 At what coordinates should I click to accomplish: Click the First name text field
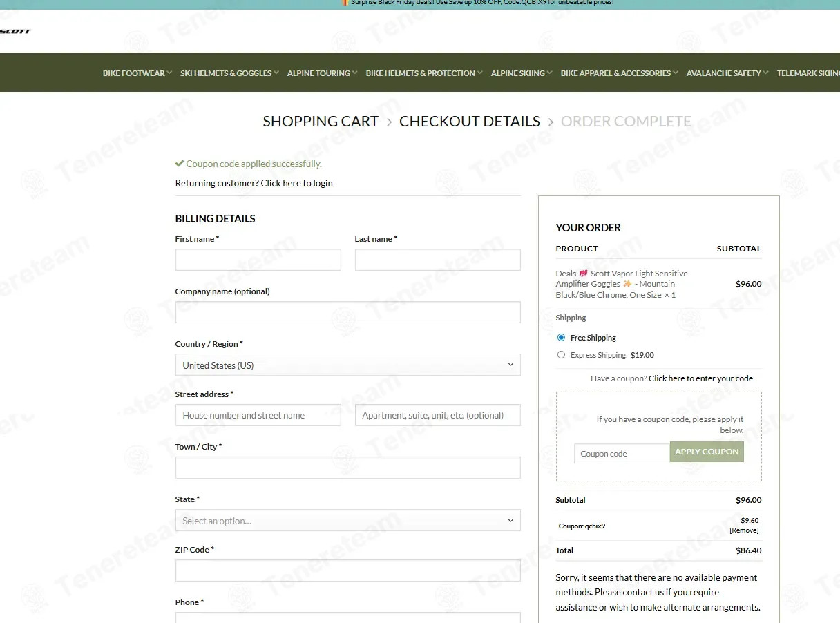(258, 260)
